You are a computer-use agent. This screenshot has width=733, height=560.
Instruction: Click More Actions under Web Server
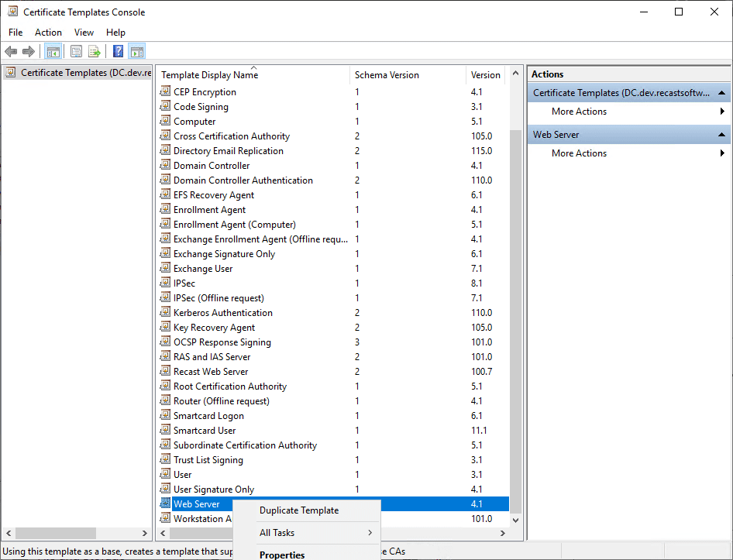coord(579,153)
